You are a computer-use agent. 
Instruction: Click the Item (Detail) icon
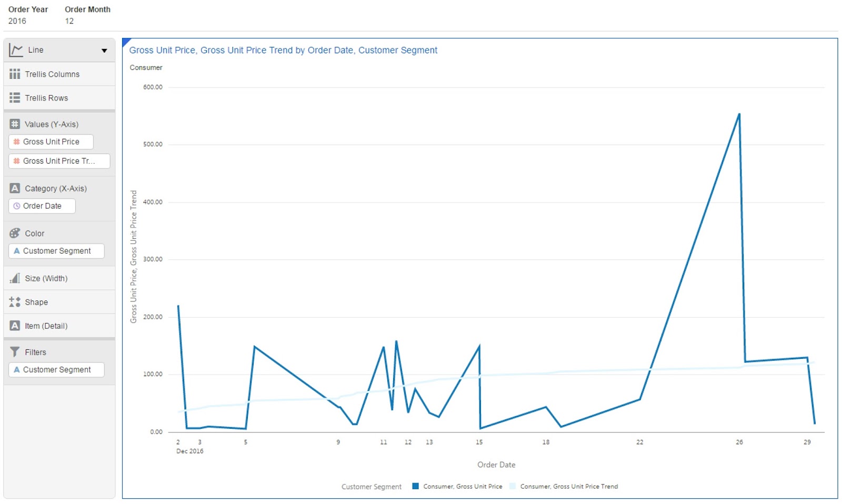pos(15,326)
